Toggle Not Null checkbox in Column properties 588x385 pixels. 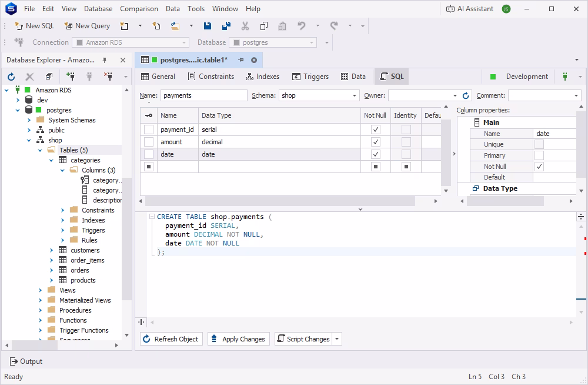tap(539, 167)
